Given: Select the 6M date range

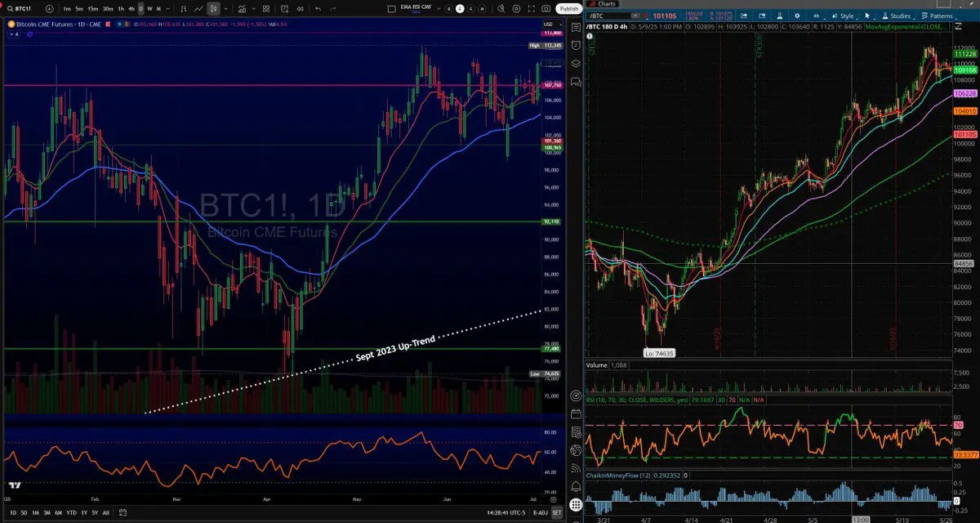Looking at the screenshot, I should tap(58, 512).
